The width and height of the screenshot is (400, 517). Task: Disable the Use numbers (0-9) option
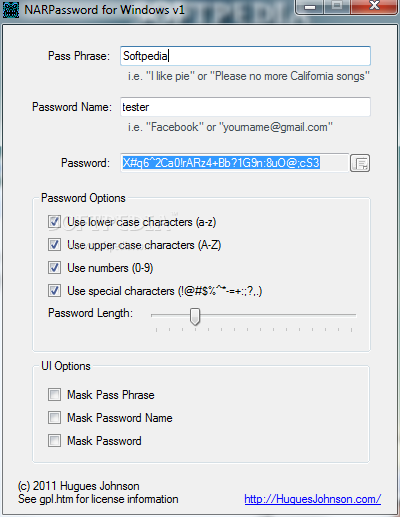(54, 268)
